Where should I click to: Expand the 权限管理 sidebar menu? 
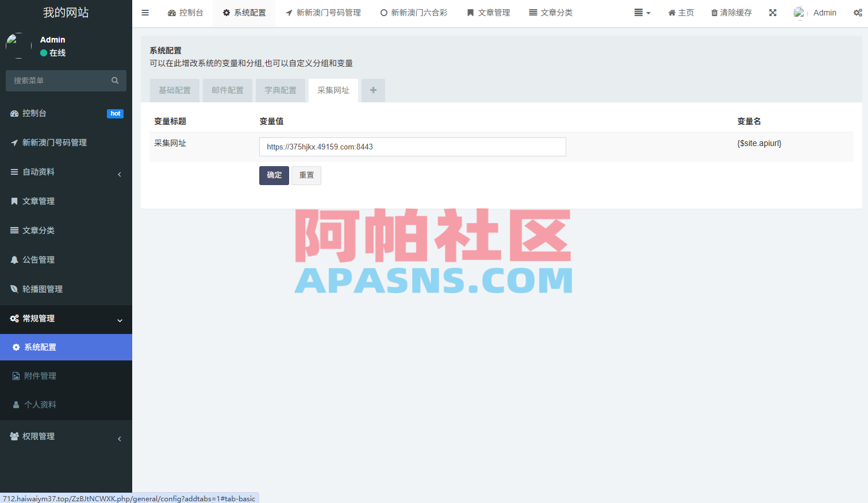66,436
